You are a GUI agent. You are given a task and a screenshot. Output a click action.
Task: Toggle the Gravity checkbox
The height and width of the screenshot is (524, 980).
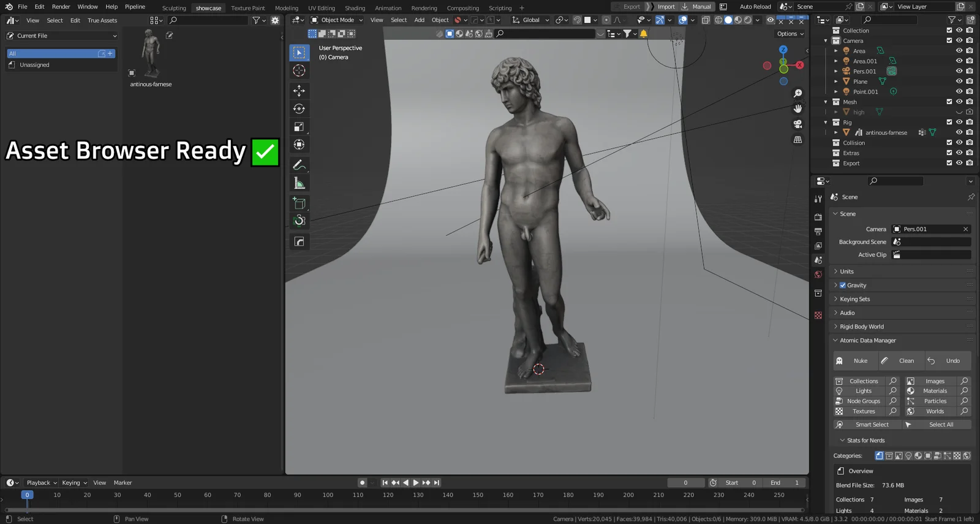pos(843,286)
